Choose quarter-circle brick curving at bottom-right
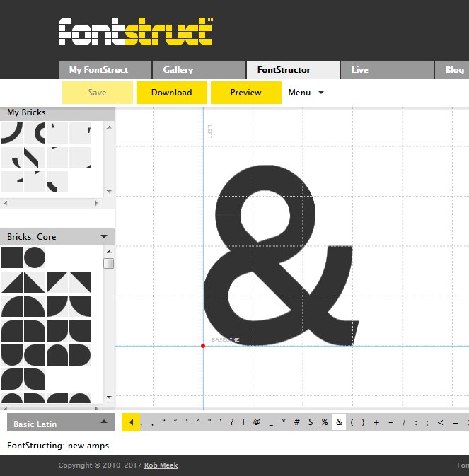Image resolution: width=469 pixels, height=476 pixels. 57,306
